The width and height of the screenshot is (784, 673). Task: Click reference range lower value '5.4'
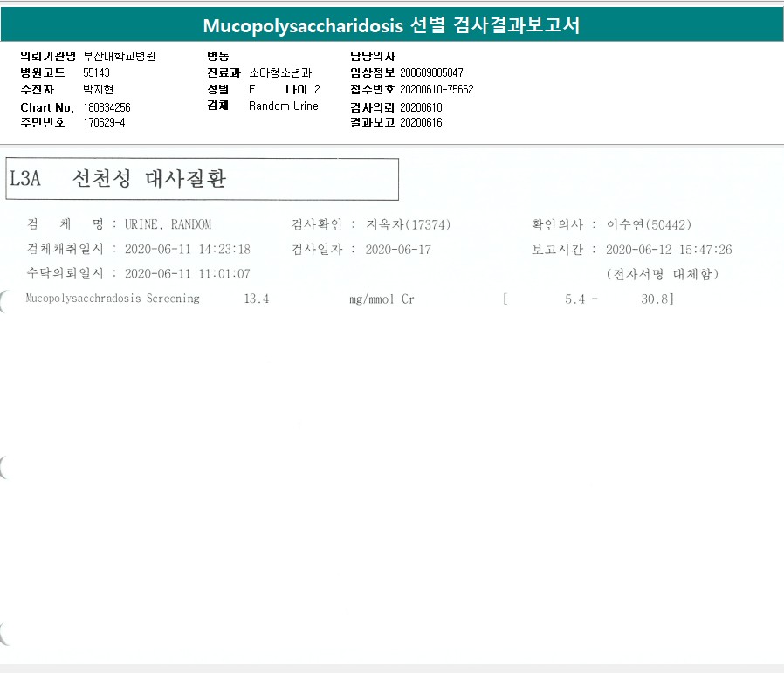point(575,299)
